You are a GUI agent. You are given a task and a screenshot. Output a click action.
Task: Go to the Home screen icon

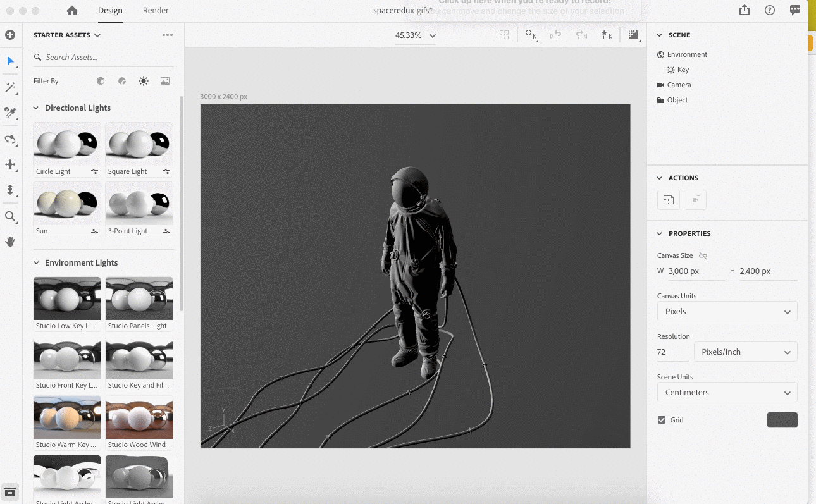click(72, 11)
